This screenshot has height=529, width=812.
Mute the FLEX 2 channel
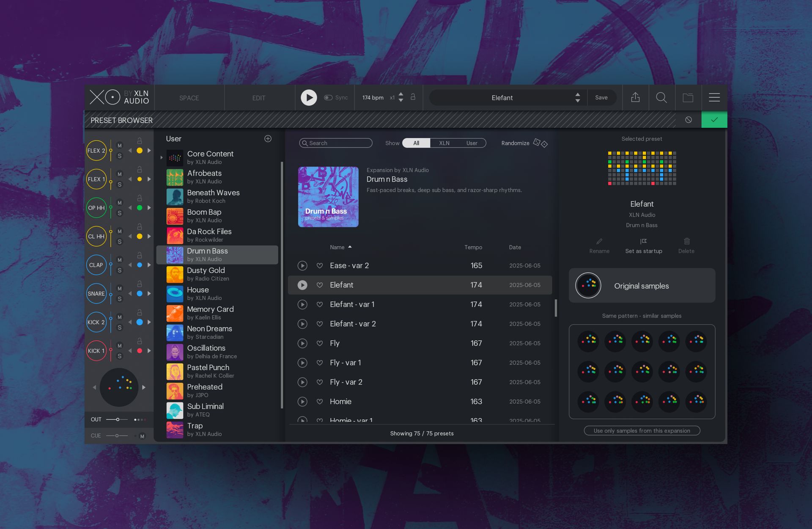click(120, 146)
